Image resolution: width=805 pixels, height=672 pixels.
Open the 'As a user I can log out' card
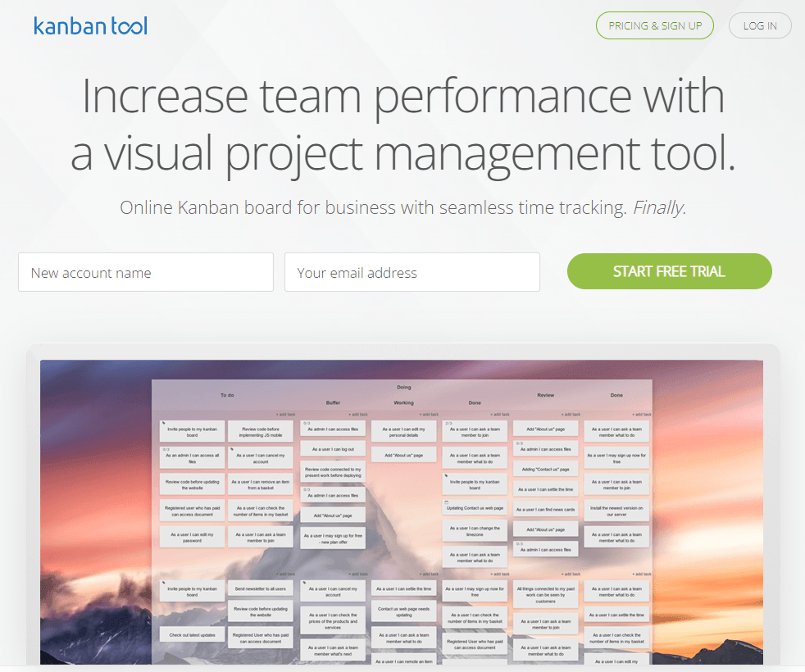tap(332, 449)
